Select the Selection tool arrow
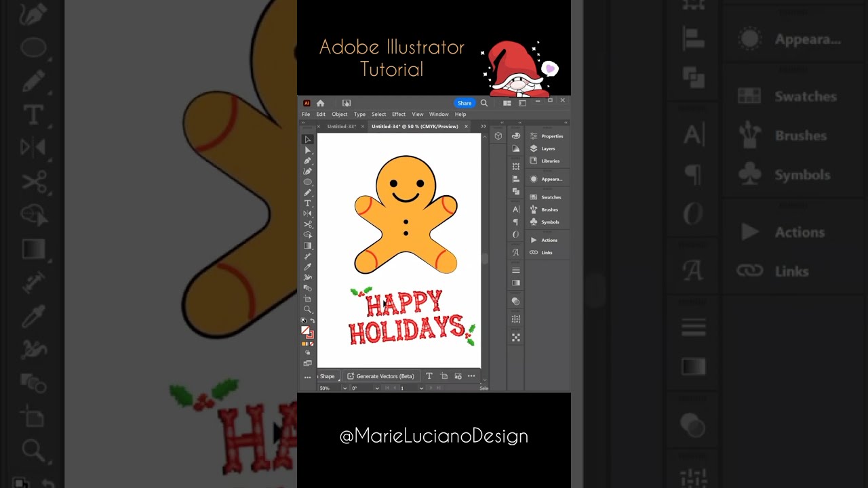868x488 pixels. coord(307,139)
